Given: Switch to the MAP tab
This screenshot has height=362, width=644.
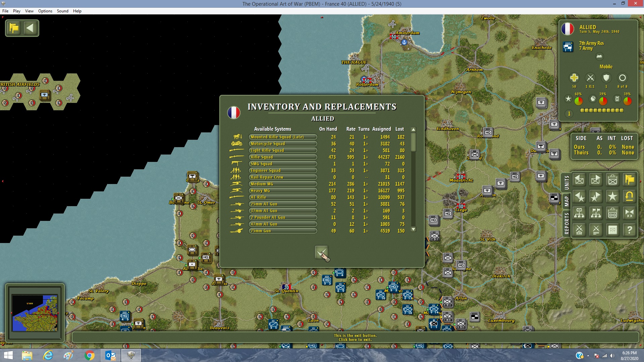Looking at the screenshot, I should tap(567, 201).
